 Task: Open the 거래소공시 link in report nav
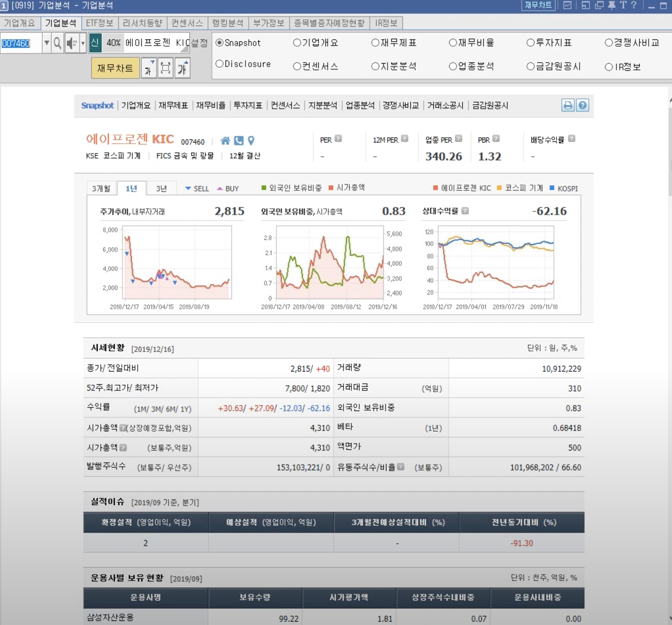[445, 105]
